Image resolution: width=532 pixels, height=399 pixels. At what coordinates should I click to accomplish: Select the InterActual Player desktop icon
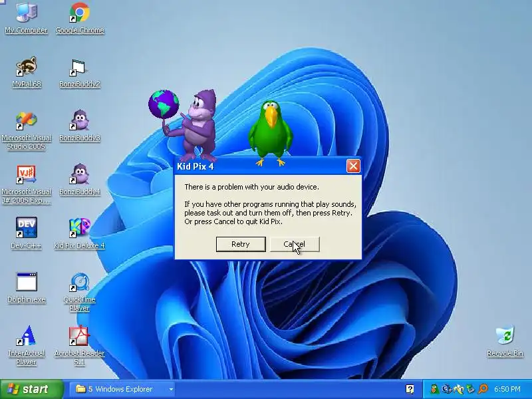[27, 345]
